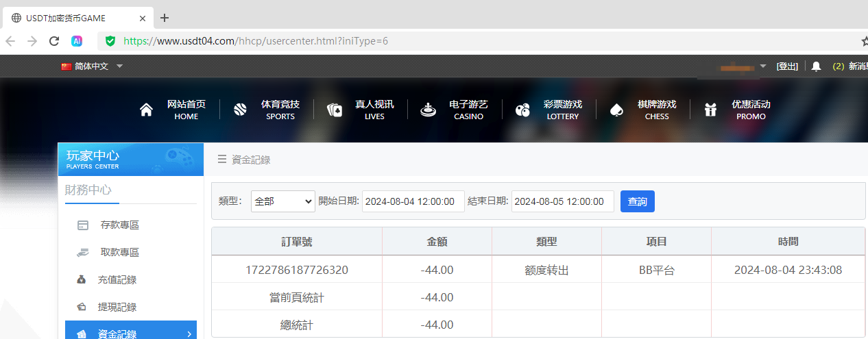Click the home house icon in navigation
The image size is (868, 339).
[146, 110]
